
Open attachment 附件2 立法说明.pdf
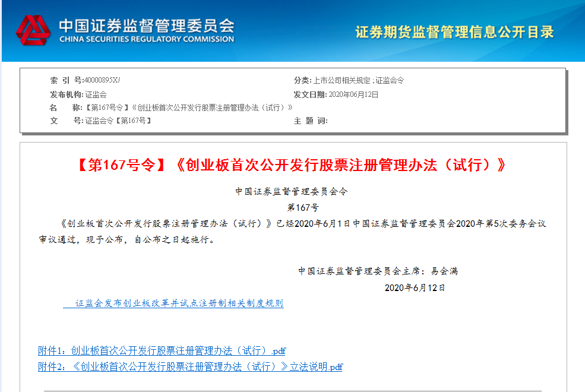(190, 366)
